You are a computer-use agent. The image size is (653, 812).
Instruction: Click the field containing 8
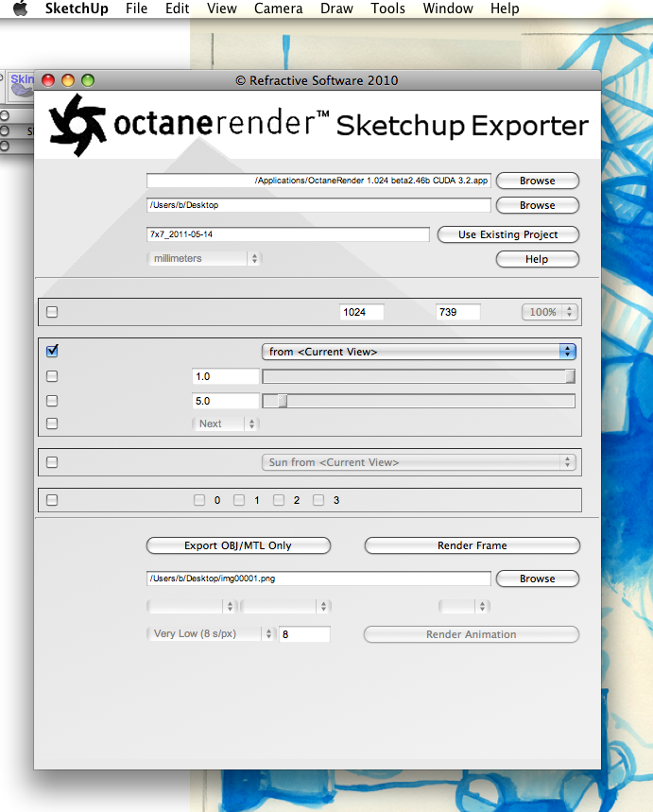[x=304, y=634]
